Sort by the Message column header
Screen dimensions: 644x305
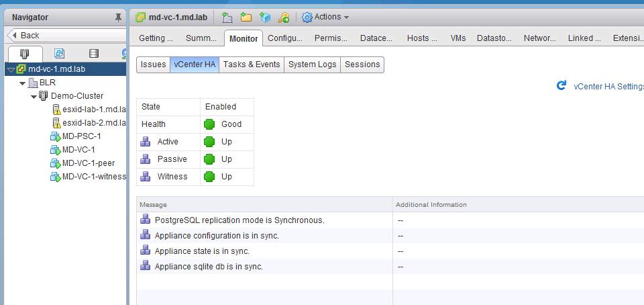[264, 204]
